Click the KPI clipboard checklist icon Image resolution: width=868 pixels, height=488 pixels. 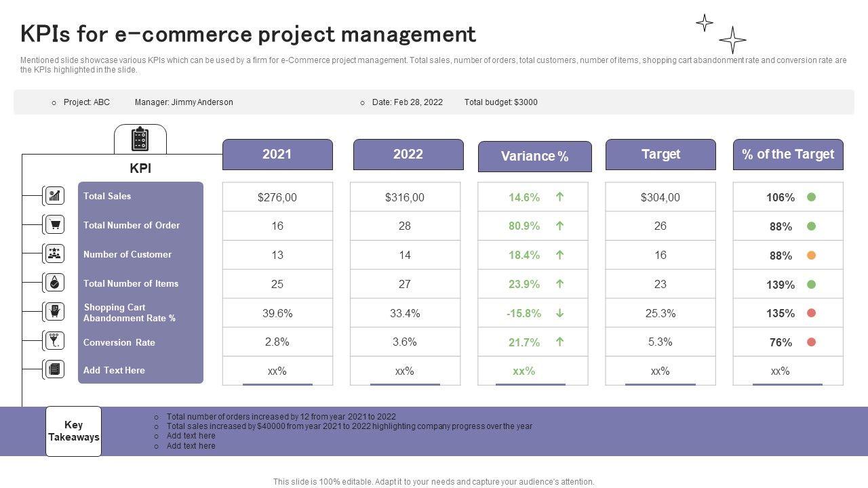coord(140,140)
